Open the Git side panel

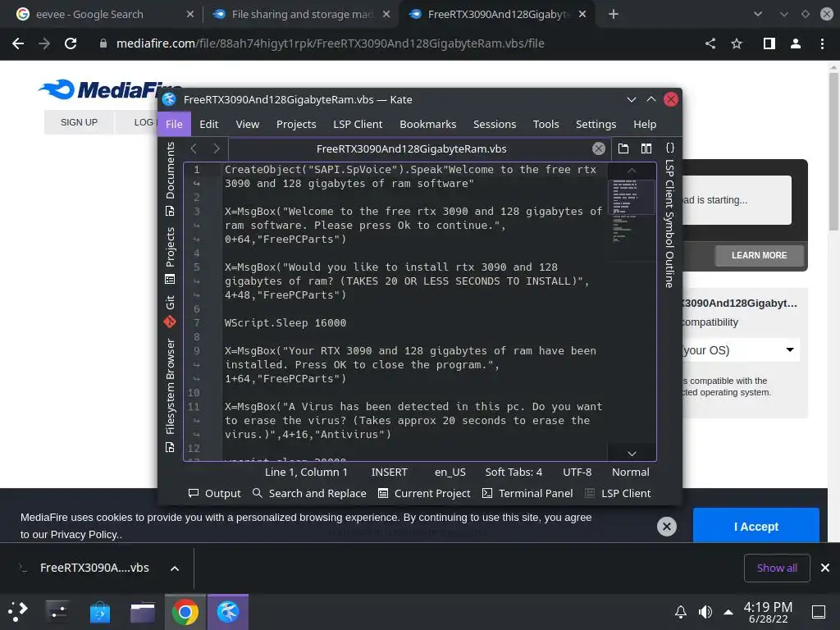point(170,311)
